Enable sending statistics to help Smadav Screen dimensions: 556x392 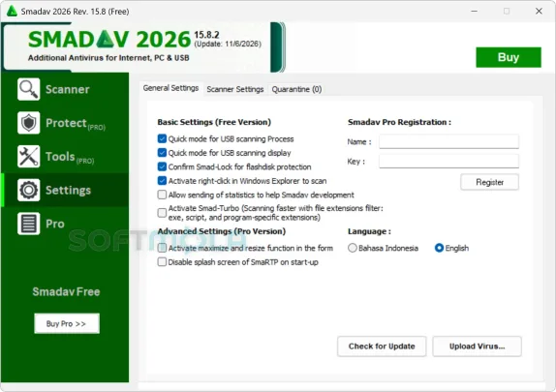pos(162,195)
